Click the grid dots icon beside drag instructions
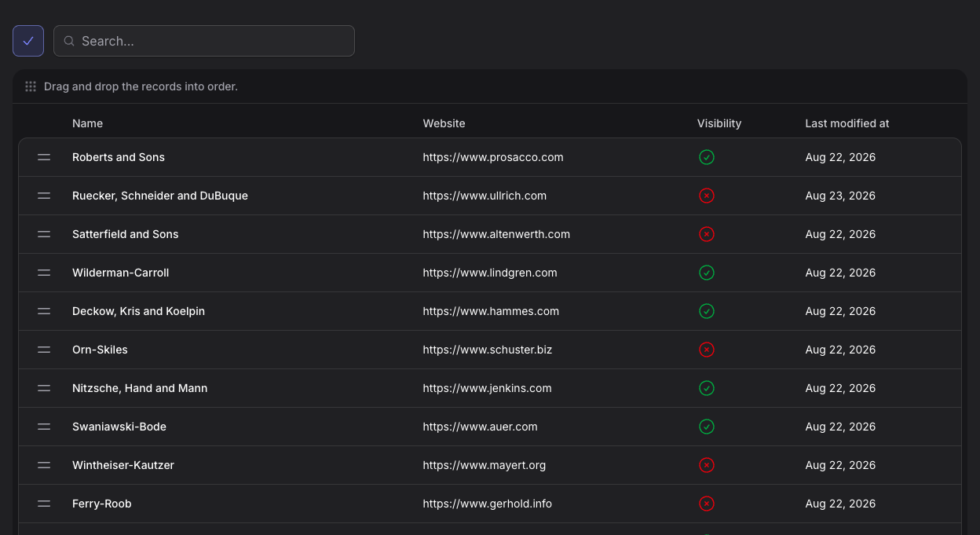 coord(31,86)
